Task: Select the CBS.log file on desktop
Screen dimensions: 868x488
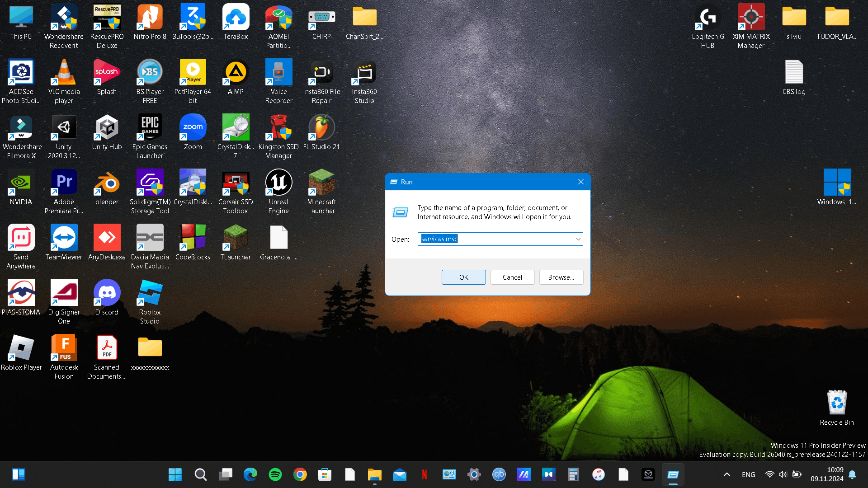Action: 794,77
